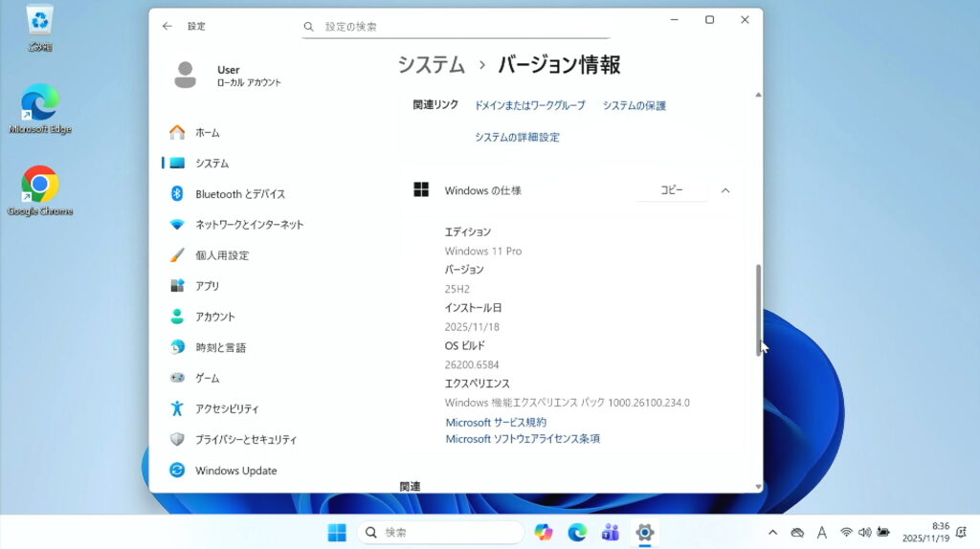Click the アクセシビリティ figure icon
The height and width of the screenshot is (549, 980).
177,408
